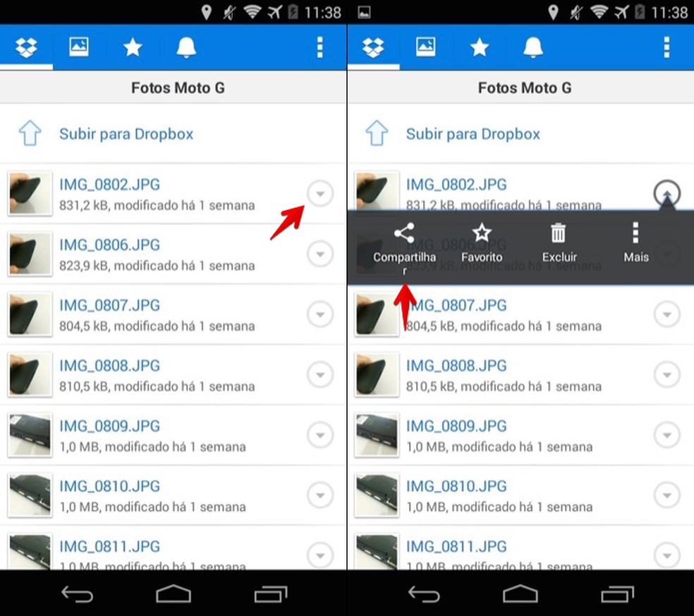Tap Android Home button in right screen
This screenshot has width=694, height=616.
[520, 594]
